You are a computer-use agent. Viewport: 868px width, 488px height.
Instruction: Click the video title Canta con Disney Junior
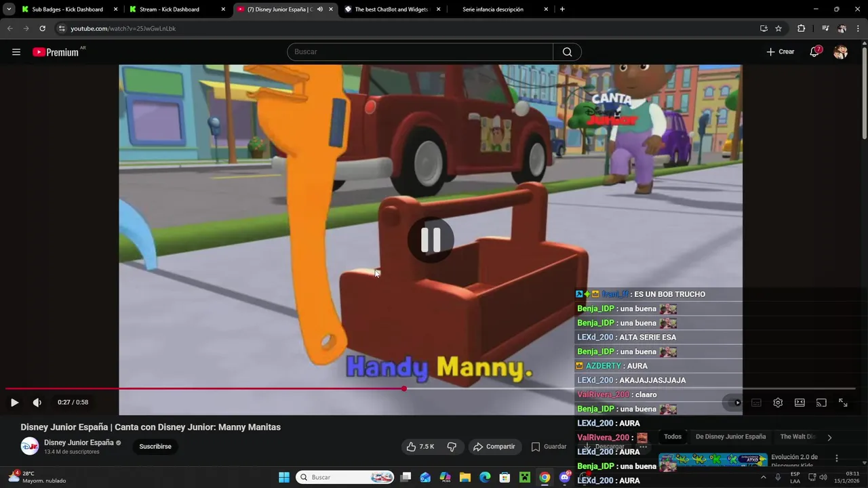(151, 427)
